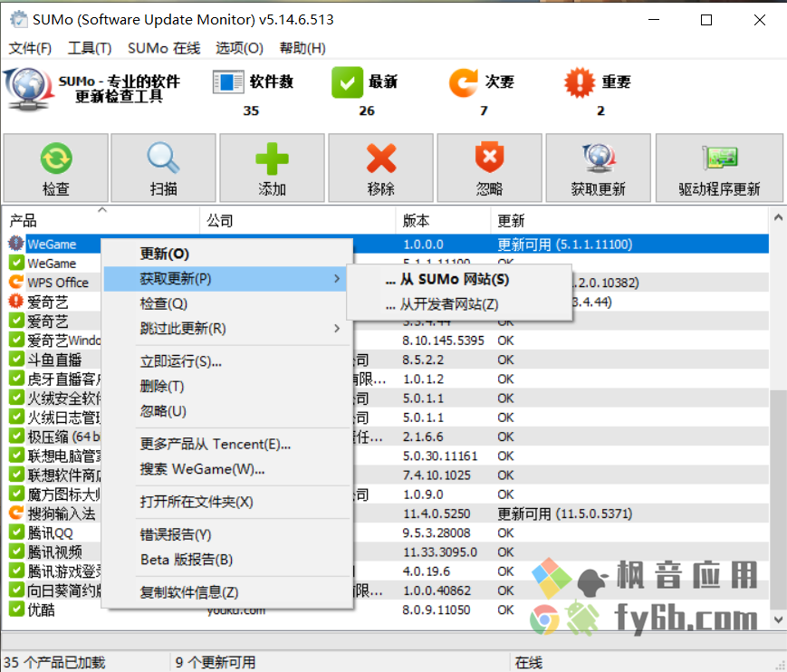This screenshot has width=787, height=672.
Task: Click the green check icon beside 虎牙直播客
Action: 16,379
